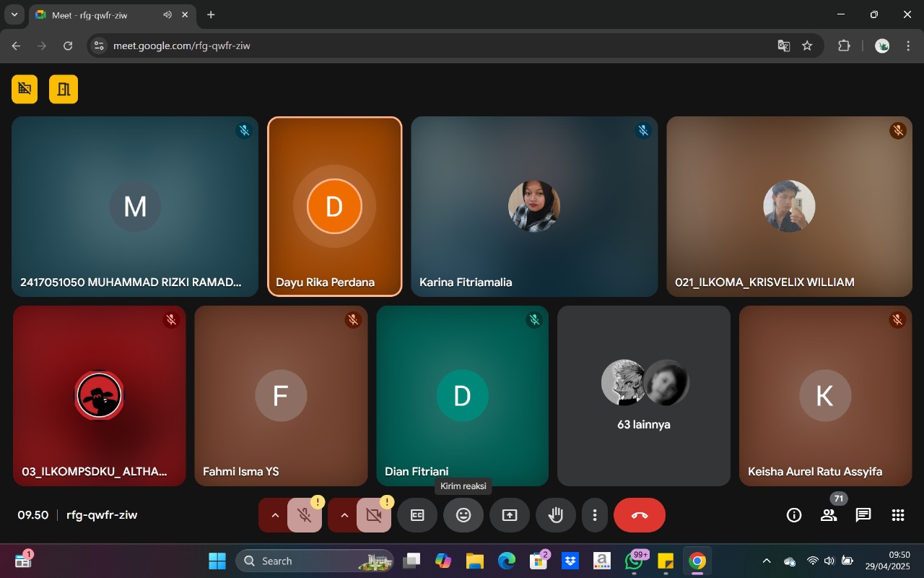Image resolution: width=924 pixels, height=578 pixels.
Task: Open the three-dot more options menu
Action: click(595, 515)
